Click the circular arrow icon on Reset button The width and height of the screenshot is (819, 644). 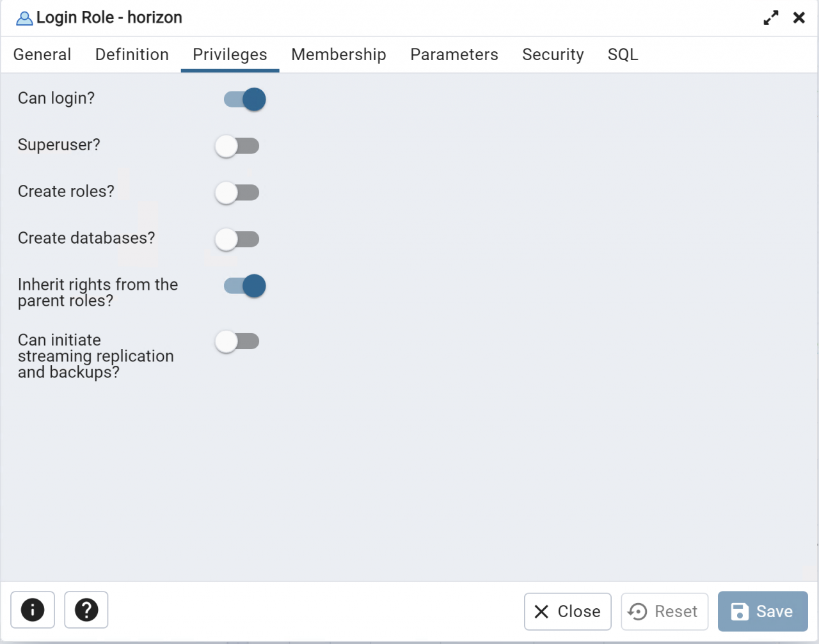tap(636, 611)
